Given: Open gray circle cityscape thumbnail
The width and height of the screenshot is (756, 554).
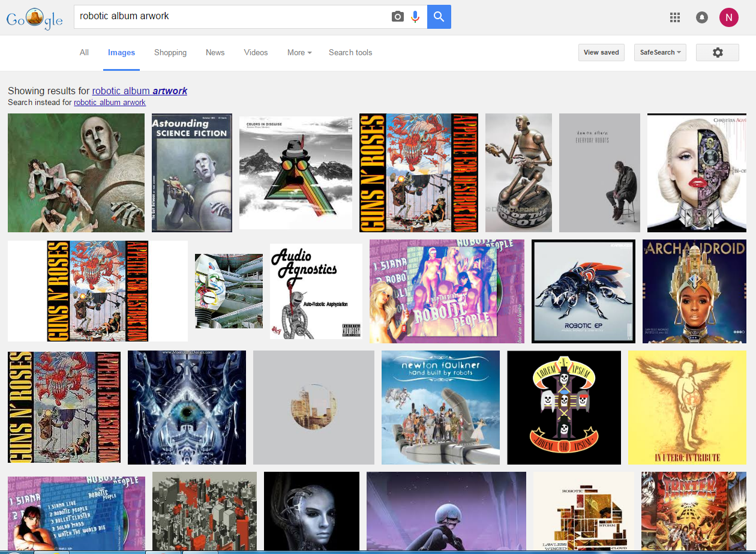Looking at the screenshot, I should pos(314,408).
